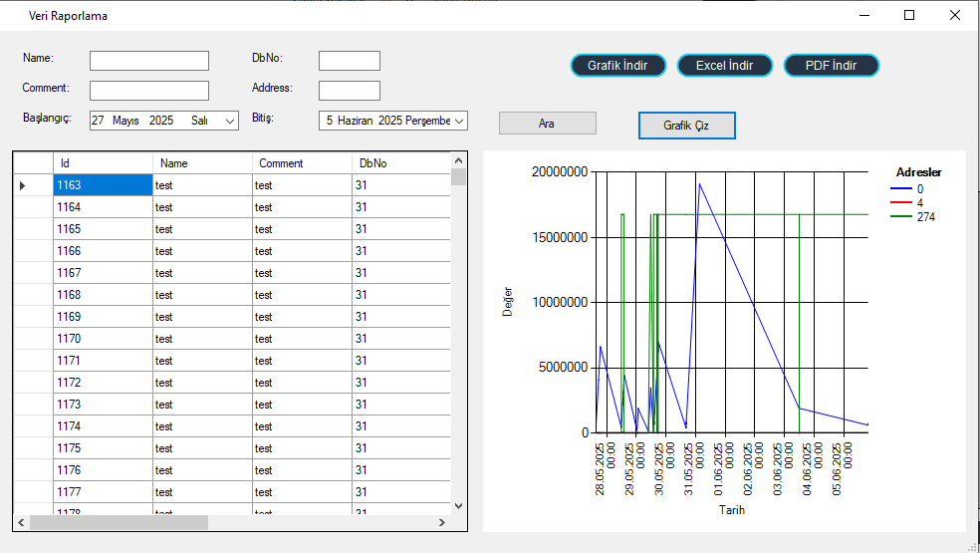Click the Grafik İndir button
The image size is (980, 553).
(x=617, y=66)
